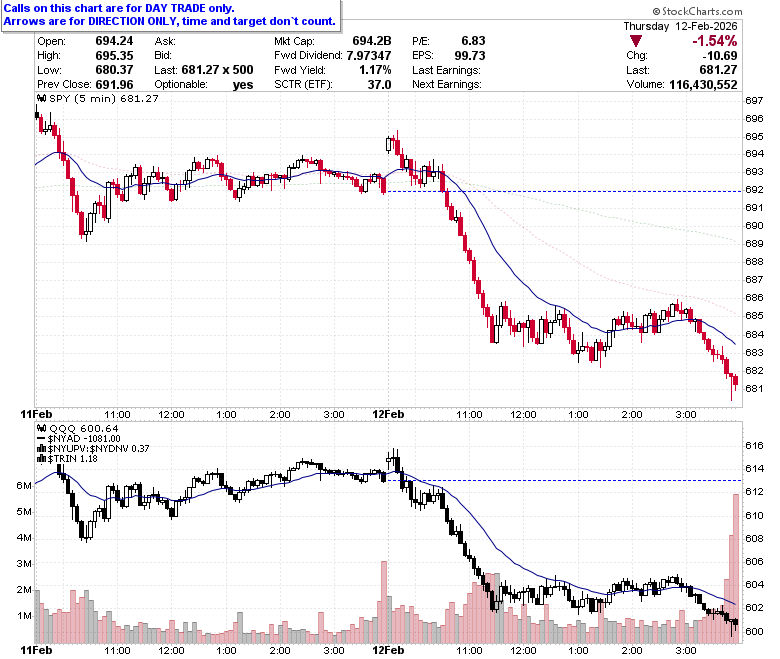780x659 pixels.
Task: Click the blue dashed line on QQQ panel
Action: [x=564, y=480]
